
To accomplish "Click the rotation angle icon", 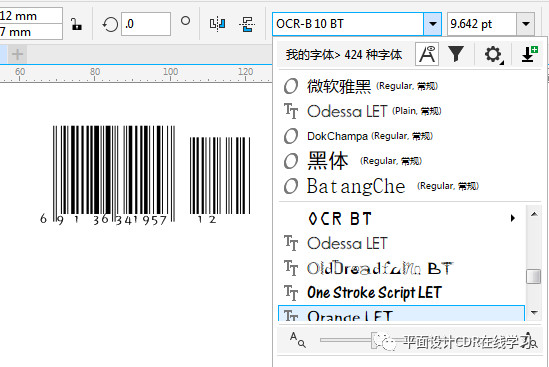I will click(110, 25).
